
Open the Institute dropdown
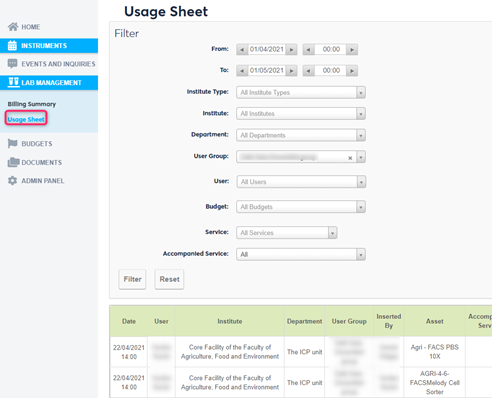click(361, 114)
